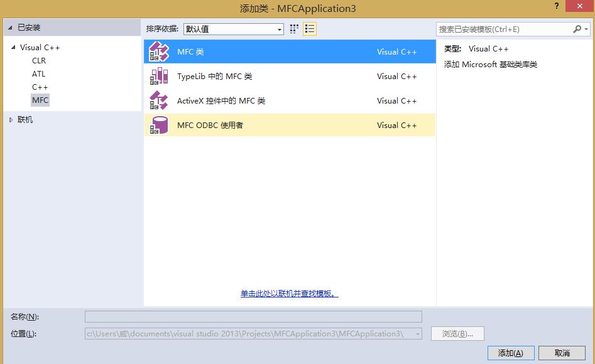Click the search magnifier icon
The width and height of the screenshot is (595, 364).
click(577, 29)
